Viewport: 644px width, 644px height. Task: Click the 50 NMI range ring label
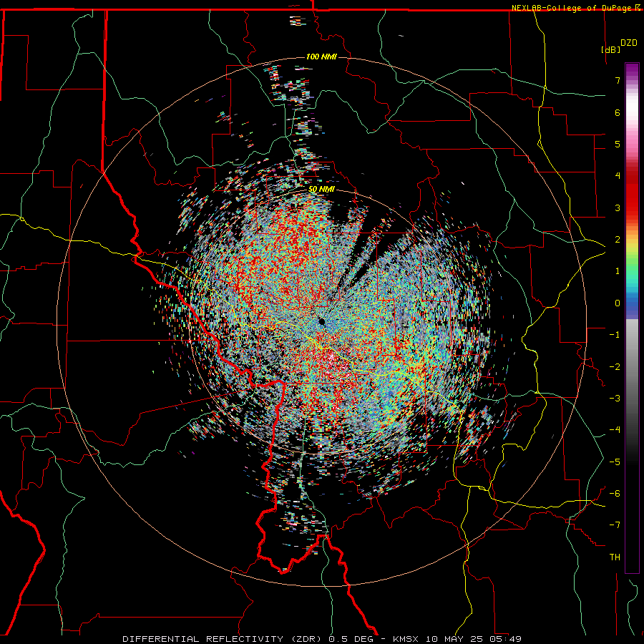pyautogui.click(x=321, y=190)
